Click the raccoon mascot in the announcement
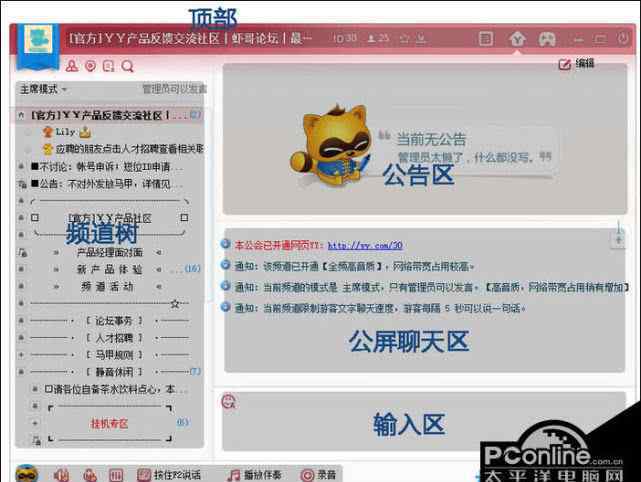The height and width of the screenshot is (482, 641). 332,144
